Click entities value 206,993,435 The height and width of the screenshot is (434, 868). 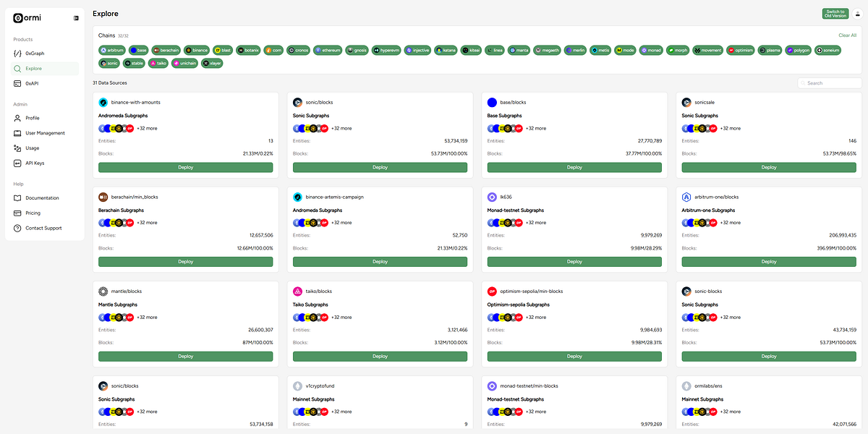point(843,235)
